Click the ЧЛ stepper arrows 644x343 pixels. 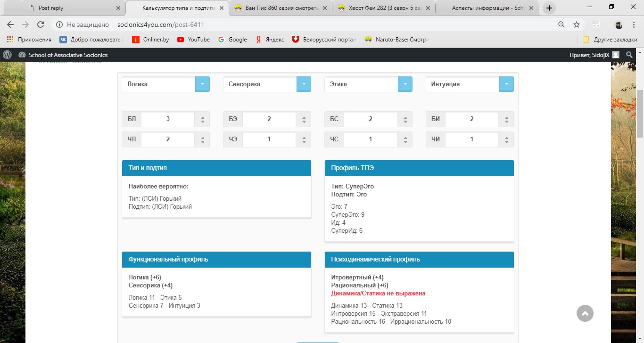point(203,139)
